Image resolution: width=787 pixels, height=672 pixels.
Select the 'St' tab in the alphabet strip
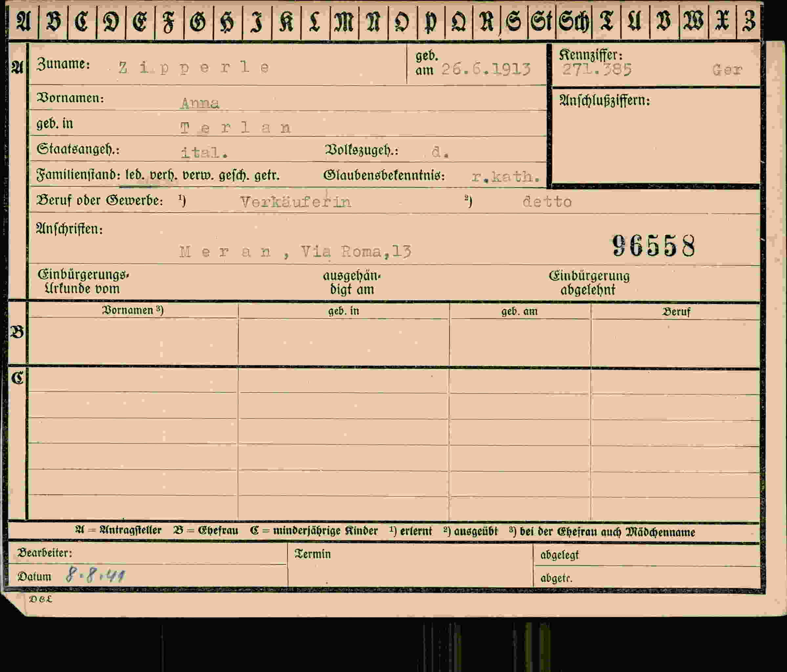pyautogui.click(x=542, y=21)
